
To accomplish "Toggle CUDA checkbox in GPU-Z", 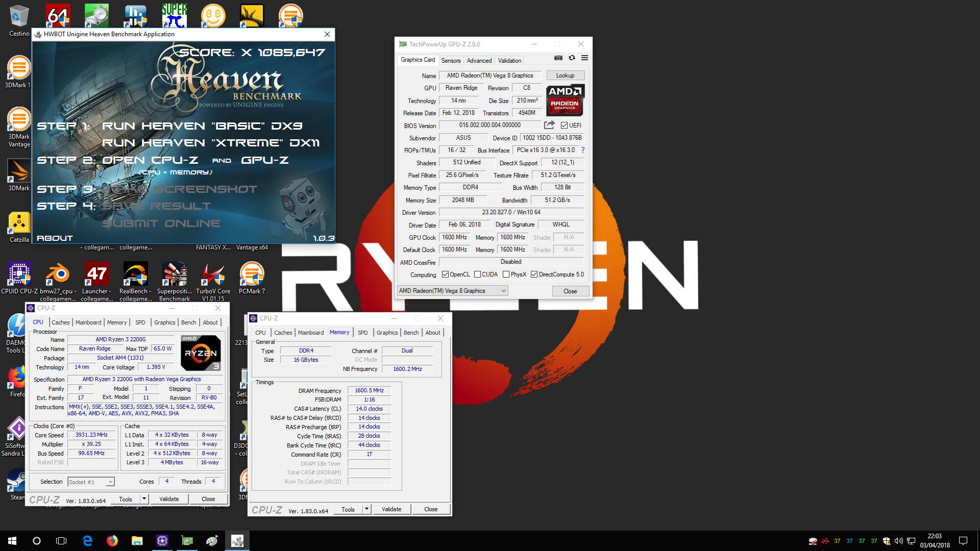I will pyautogui.click(x=477, y=274).
